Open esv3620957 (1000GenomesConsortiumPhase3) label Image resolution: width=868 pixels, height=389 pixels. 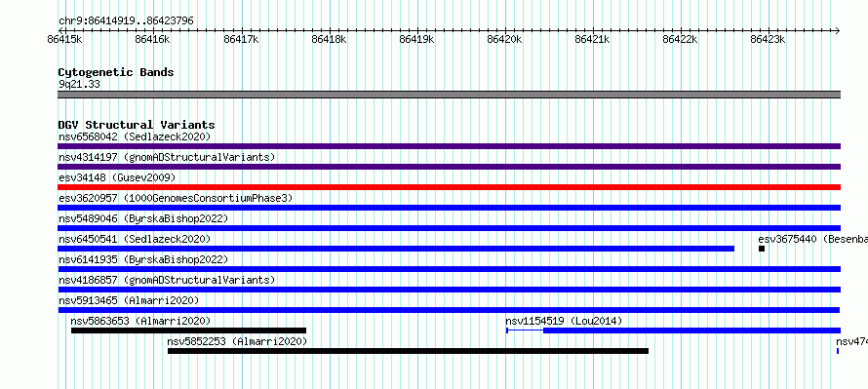coord(176,198)
